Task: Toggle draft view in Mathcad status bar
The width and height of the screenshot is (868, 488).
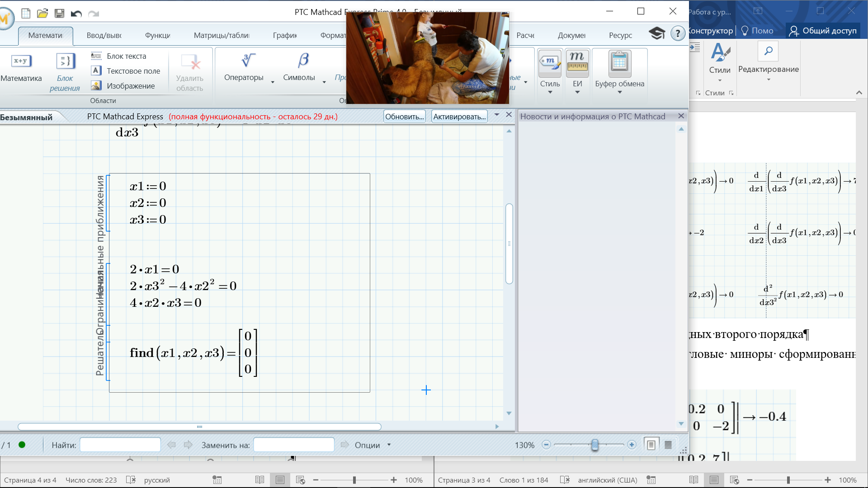Action: [x=668, y=445]
